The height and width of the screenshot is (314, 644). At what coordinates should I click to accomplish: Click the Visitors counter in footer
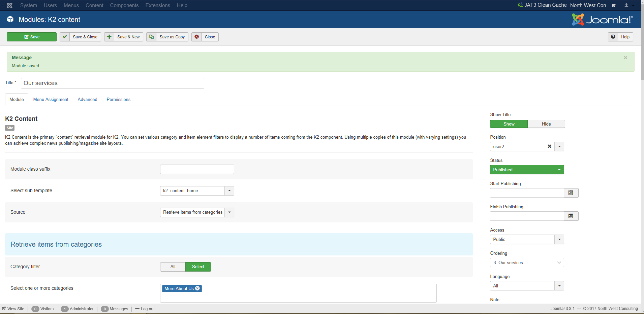(x=42, y=309)
